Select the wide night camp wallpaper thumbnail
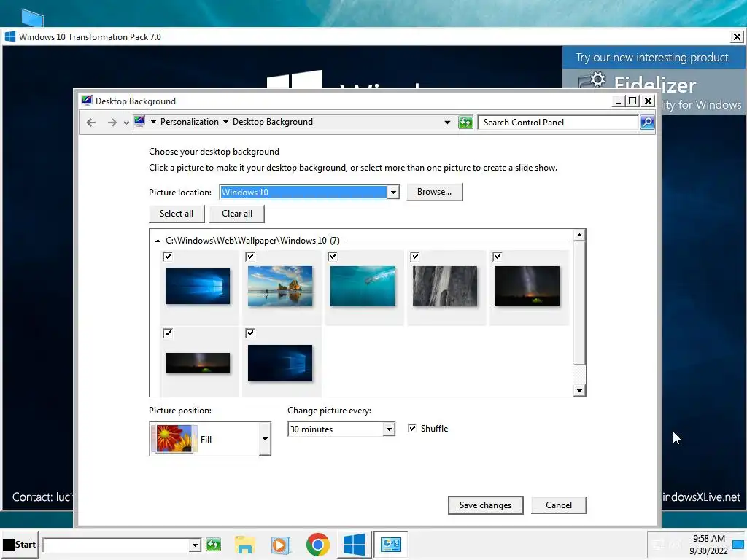This screenshot has width=747, height=560. (x=198, y=363)
